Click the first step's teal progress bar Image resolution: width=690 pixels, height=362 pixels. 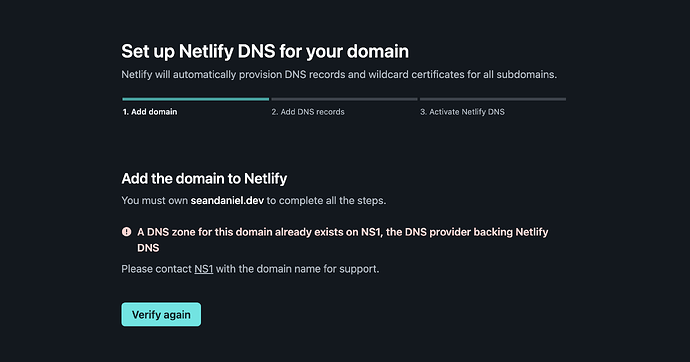coord(196,99)
